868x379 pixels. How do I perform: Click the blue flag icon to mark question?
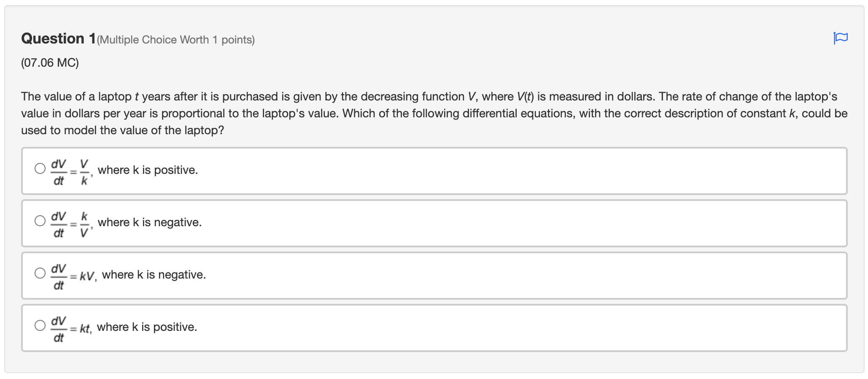[838, 39]
